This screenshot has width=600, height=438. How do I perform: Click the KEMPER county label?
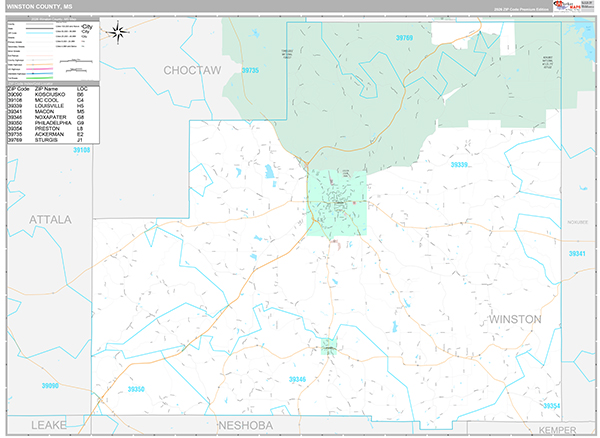click(x=557, y=430)
